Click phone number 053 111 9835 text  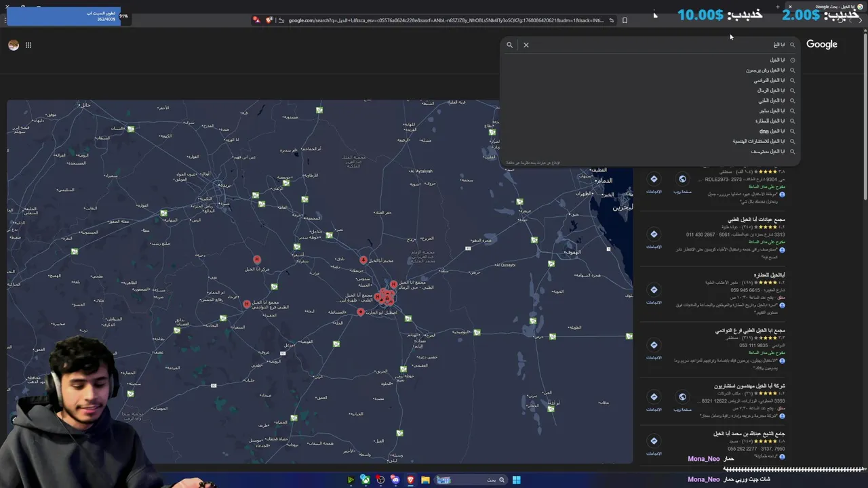click(754, 345)
